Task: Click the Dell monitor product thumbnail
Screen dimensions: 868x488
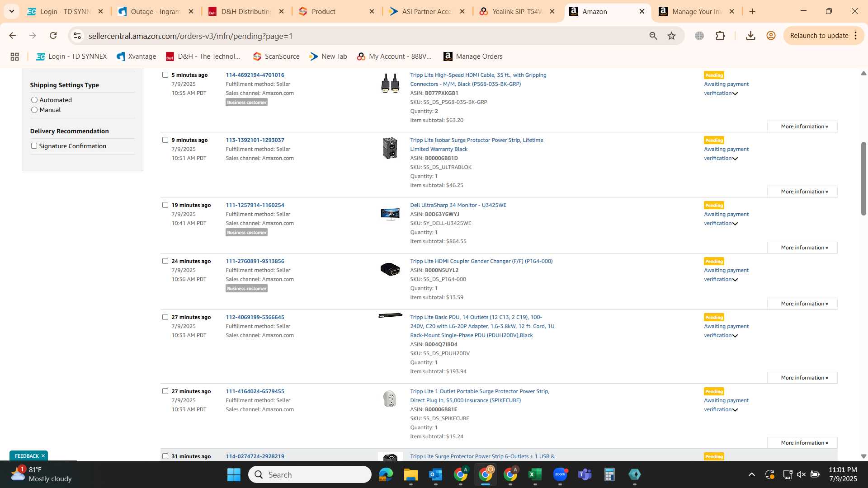Action: [390, 214]
